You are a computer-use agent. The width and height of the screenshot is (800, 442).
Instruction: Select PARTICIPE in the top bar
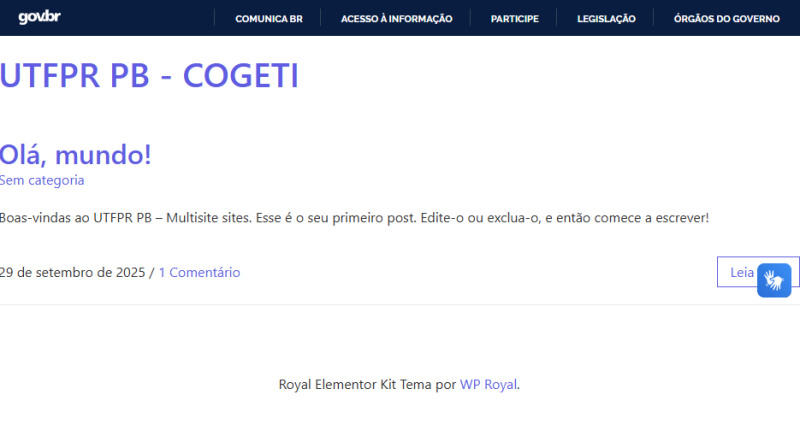[514, 18]
